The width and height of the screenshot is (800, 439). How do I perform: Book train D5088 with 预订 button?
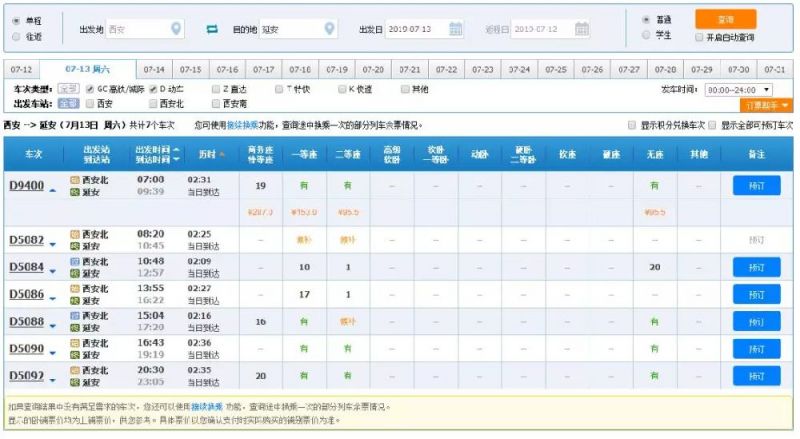757,322
